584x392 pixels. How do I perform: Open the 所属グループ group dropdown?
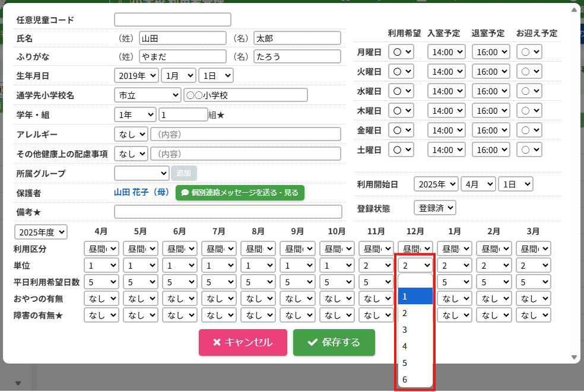(141, 173)
